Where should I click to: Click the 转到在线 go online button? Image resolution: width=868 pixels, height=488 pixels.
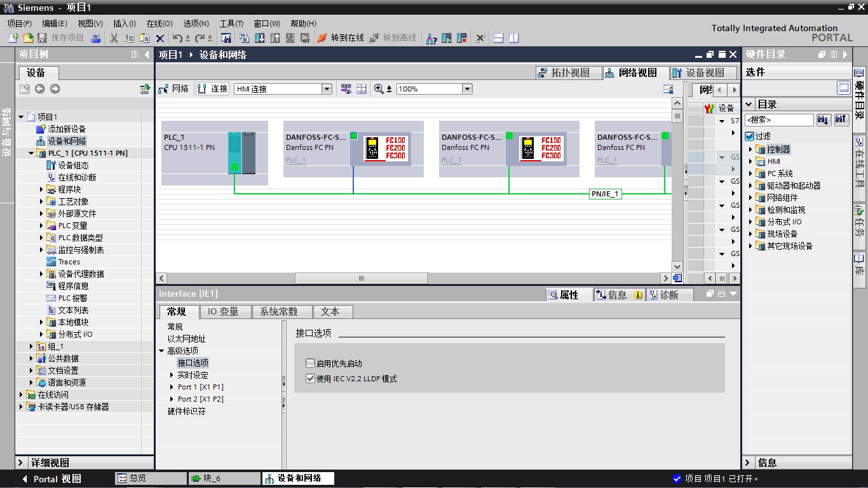[341, 38]
